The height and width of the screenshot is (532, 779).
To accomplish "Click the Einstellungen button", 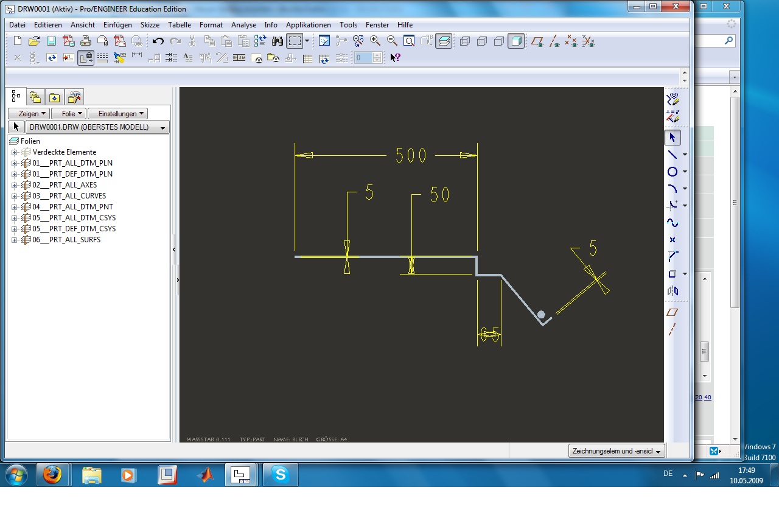I will tap(117, 114).
